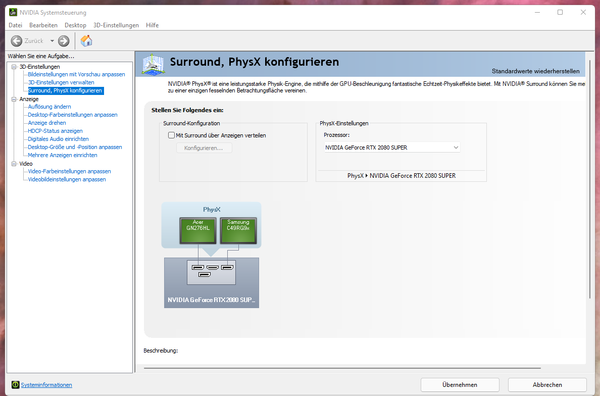Collapse the Anzeige tree node

point(14,99)
